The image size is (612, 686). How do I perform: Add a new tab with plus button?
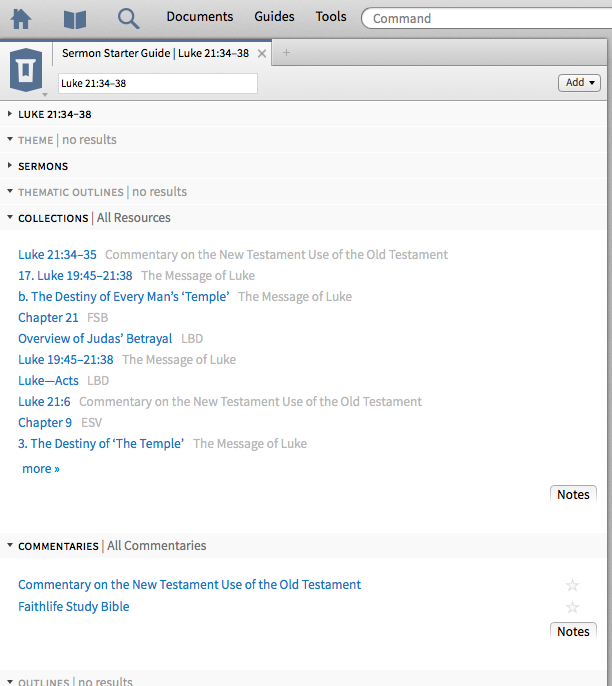[x=287, y=53]
